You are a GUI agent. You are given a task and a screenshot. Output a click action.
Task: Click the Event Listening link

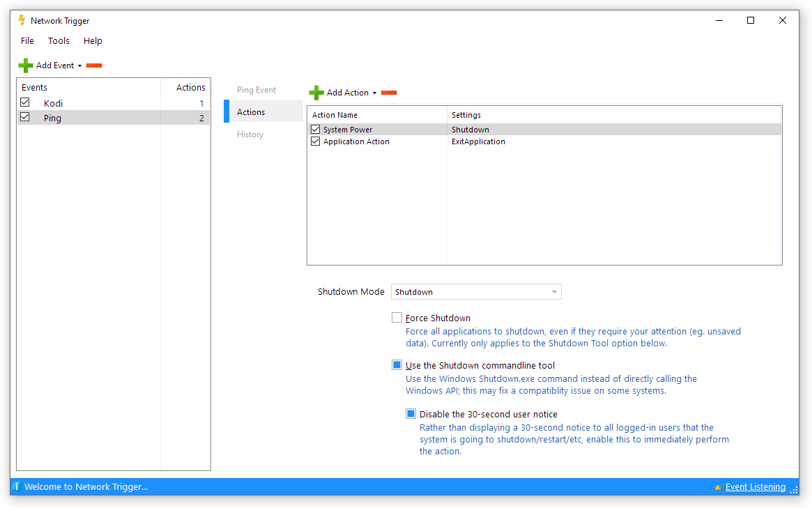pyautogui.click(x=755, y=487)
